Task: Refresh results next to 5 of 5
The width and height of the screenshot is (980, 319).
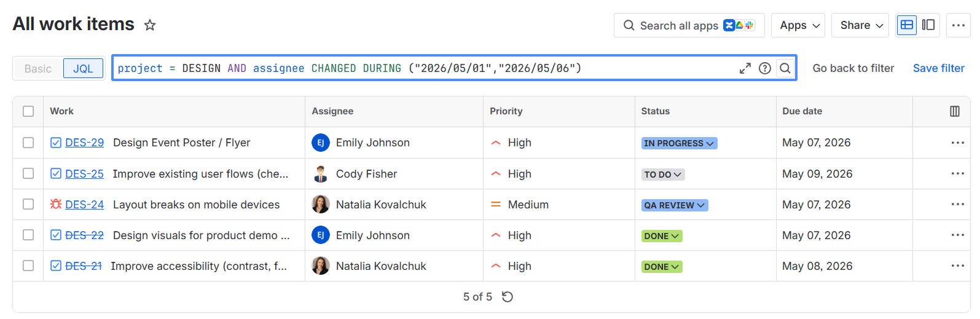Action: pyautogui.click(x=508, y=297)
